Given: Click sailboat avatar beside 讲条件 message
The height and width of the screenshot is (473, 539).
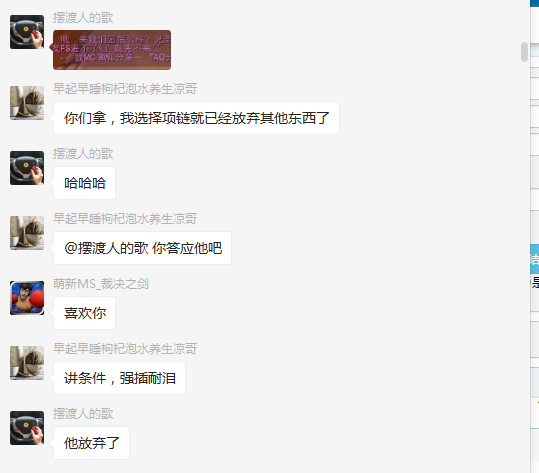Looking at the screenshot, I should point(27,363).
